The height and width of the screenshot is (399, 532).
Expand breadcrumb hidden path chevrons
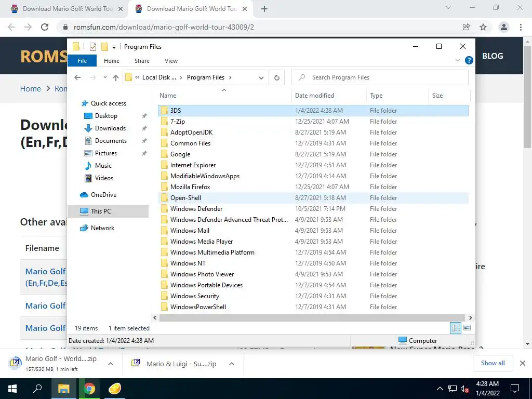tap(137, 77)
